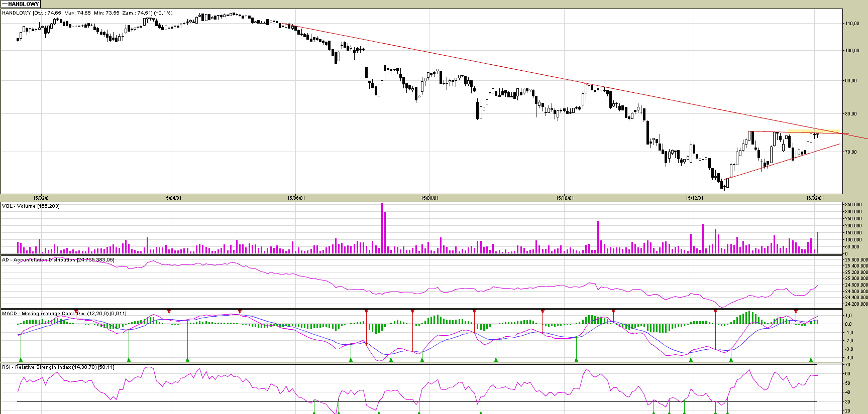Click the HANDLOWY legend label box
The width and height of the screenshot is (868, 414).
point(21,4)
